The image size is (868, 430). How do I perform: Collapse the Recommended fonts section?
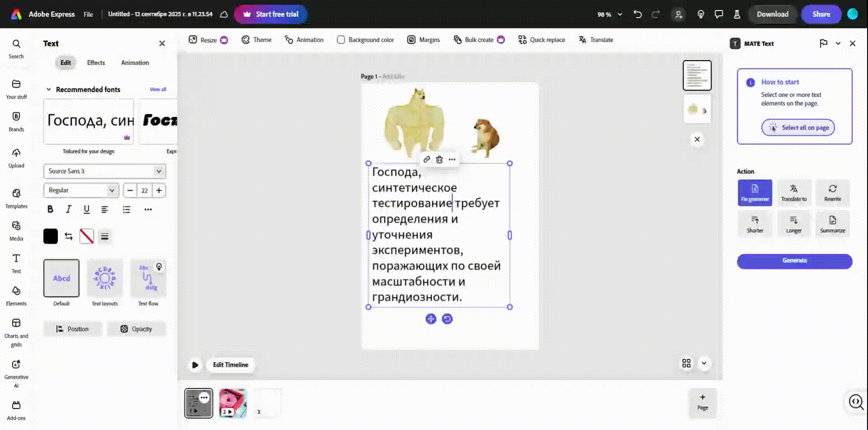coord(49,89)
